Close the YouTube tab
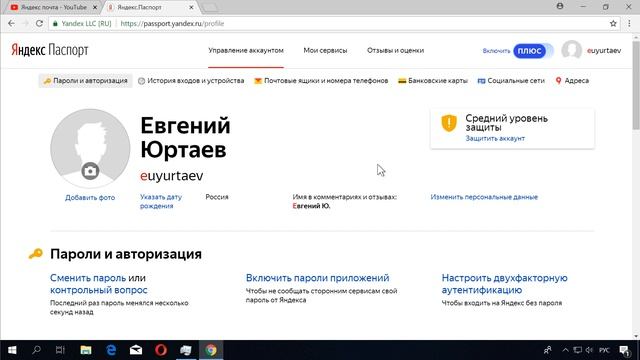 click(x=95, y=7)
